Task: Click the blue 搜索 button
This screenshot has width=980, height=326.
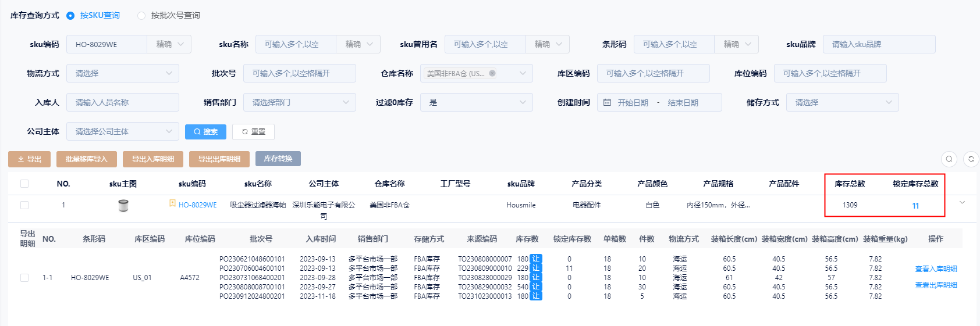Action: [x=205, y=132]
